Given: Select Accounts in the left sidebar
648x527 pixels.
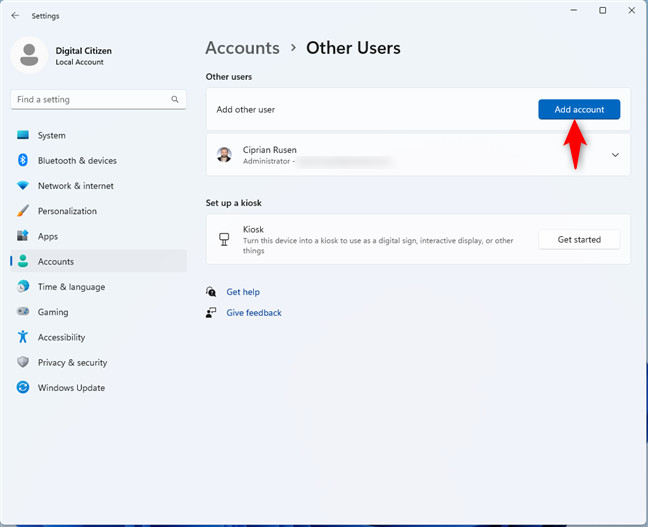Looking at the screenshot, I should click(56, 262).
